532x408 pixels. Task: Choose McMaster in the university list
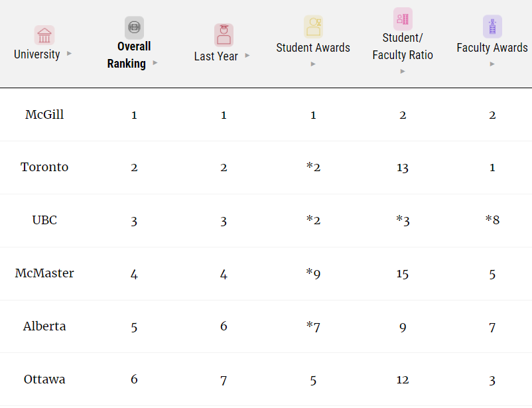pos(44,273)
